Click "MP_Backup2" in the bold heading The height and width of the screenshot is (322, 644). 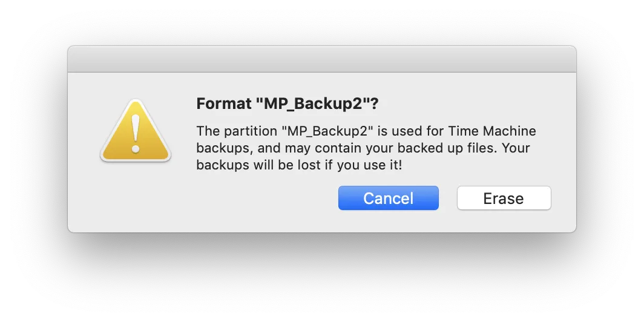pyautogui.click(x=312, y=104)
